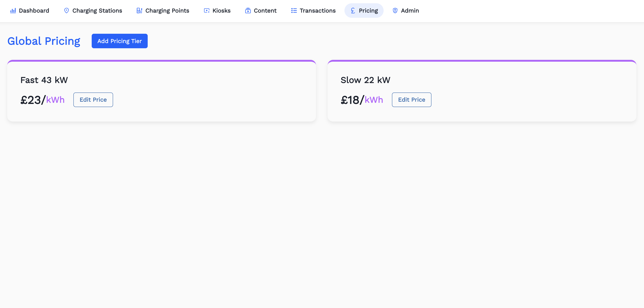
Task: Click the Content media icon
Action: point(248,11)
